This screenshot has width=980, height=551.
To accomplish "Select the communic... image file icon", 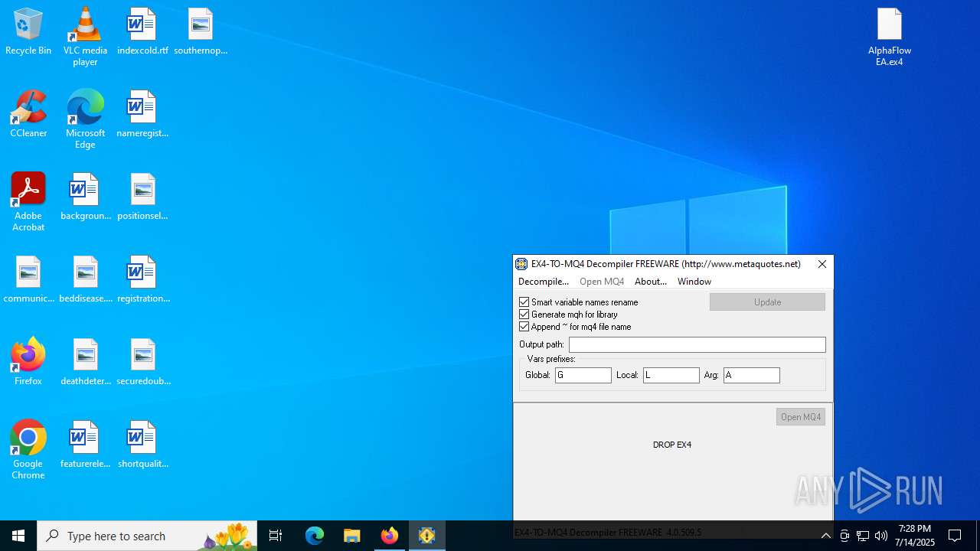I will point(28,280).
